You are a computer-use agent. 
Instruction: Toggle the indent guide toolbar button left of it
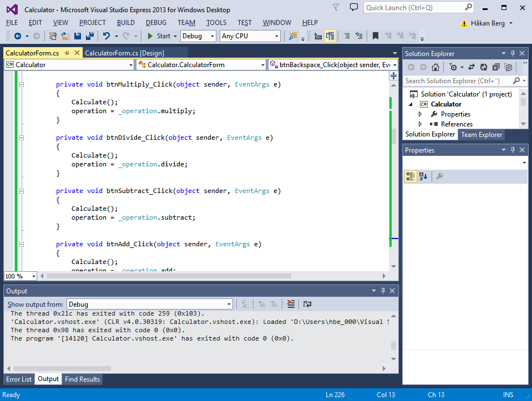(318, 36)
